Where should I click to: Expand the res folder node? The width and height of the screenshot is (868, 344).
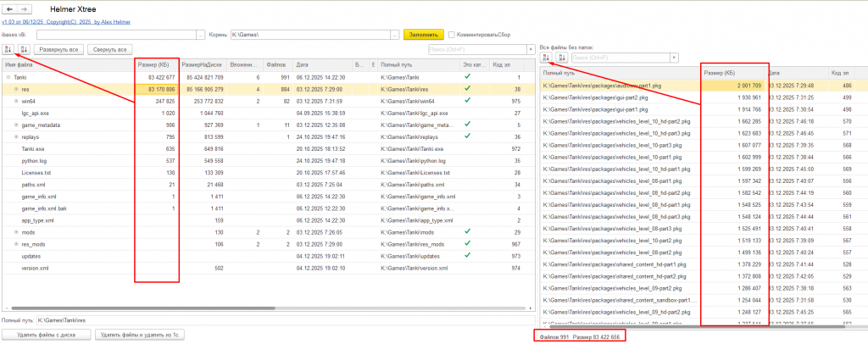point(16,88)
